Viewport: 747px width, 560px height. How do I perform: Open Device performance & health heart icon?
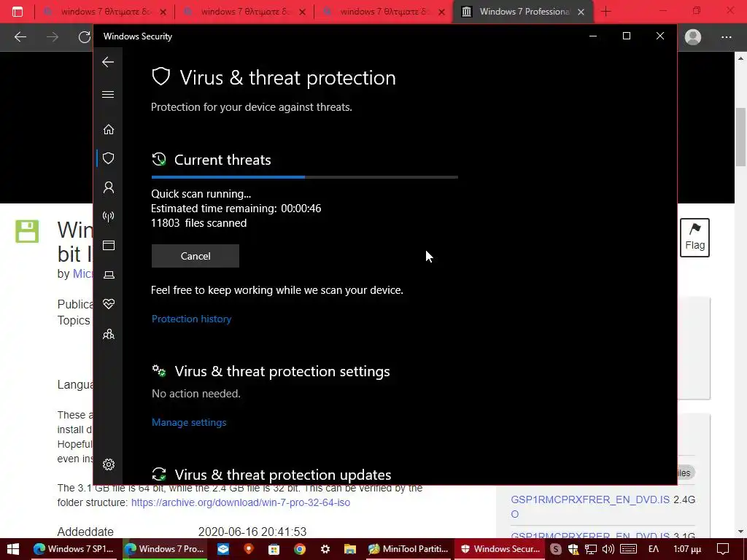click(x=109, y=304)
